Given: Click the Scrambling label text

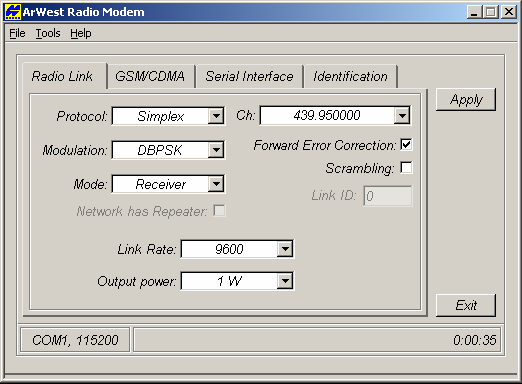Looking at the screenshot, I should point(360,168).
